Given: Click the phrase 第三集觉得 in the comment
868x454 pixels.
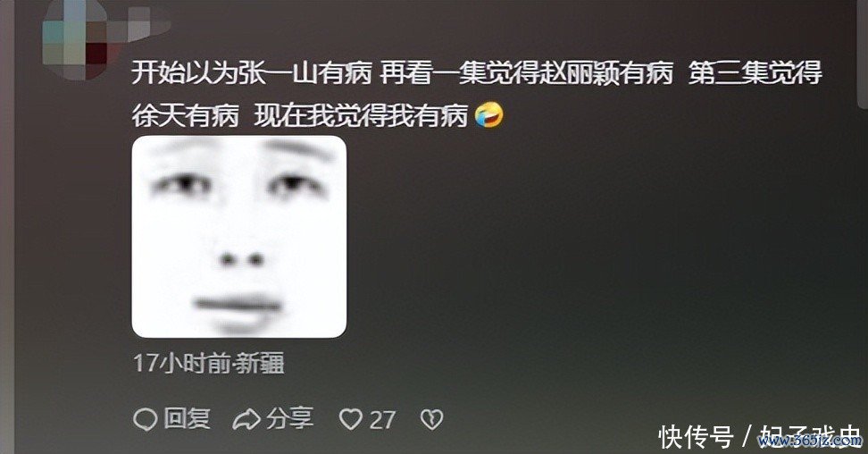Looking at the screenshot, I should tap(755, 73).
